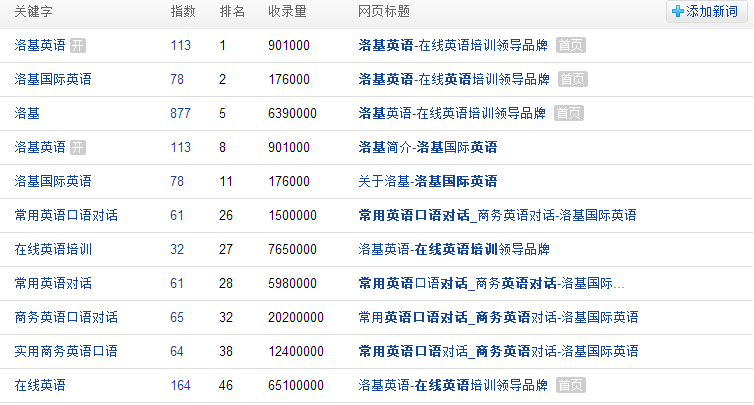The image size is (754, 405).
Task: Click the 开 badge next to rank 1 洛基英语
Action: click(78, 45)
